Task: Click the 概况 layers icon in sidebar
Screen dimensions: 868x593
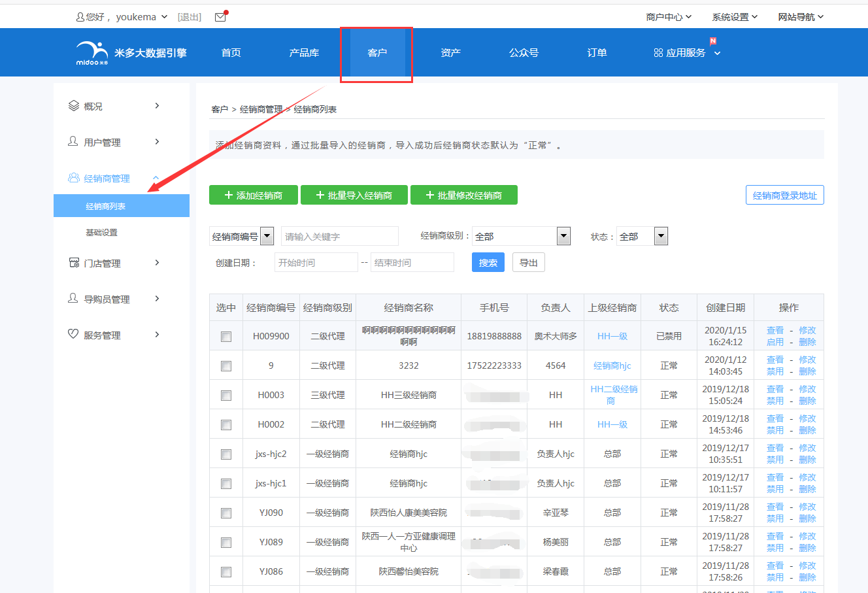Action: [74, 105]
